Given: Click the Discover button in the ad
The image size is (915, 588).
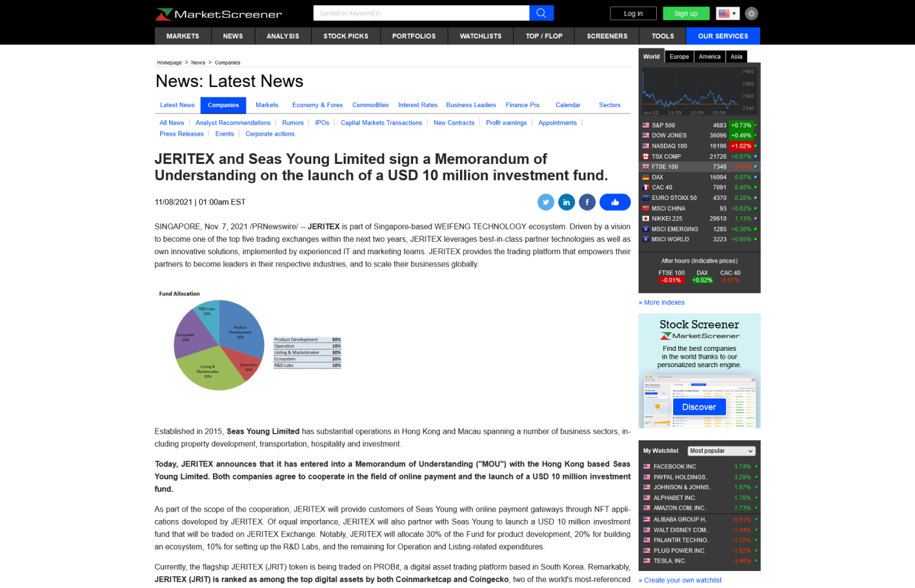Looking at the screenshot, I should 699,407.
